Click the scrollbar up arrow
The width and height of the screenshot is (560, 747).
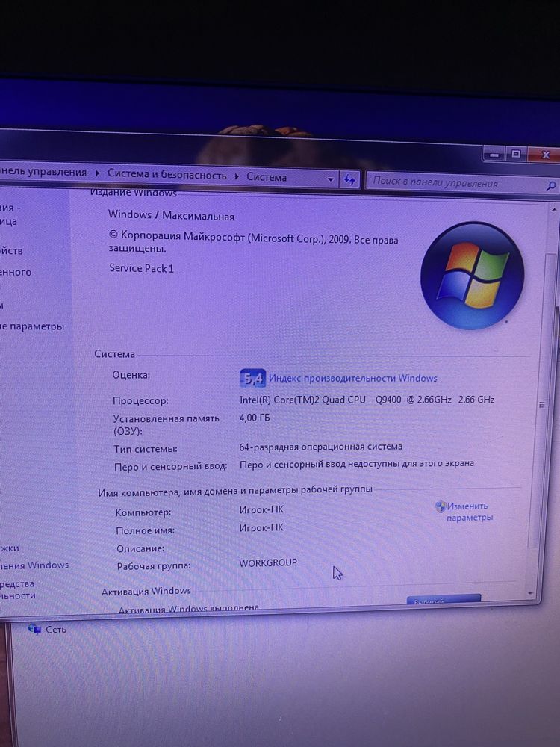point(553,209)
